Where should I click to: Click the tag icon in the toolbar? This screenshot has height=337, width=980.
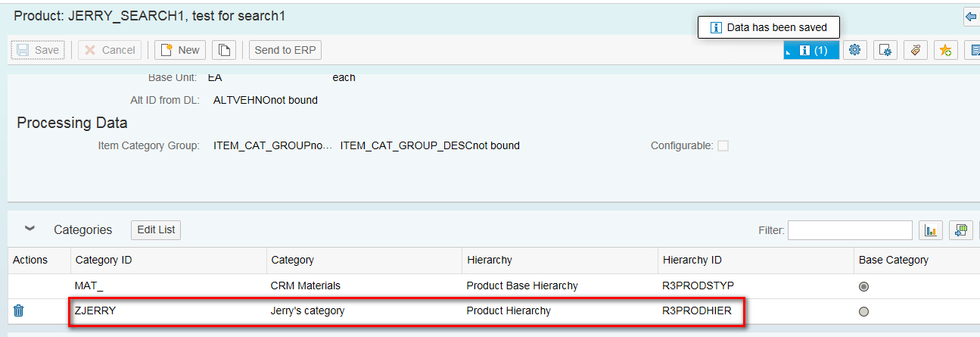(916, 50)
